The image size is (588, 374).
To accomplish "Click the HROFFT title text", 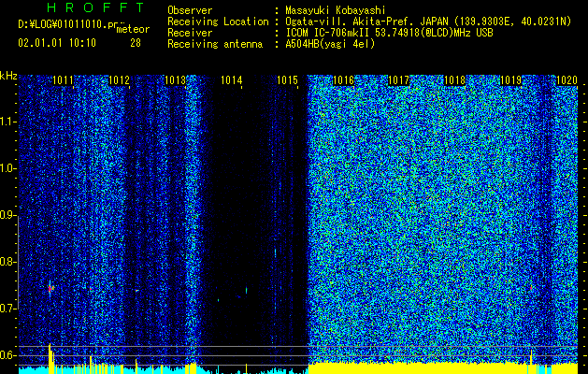I will click(x=95, y=7).
